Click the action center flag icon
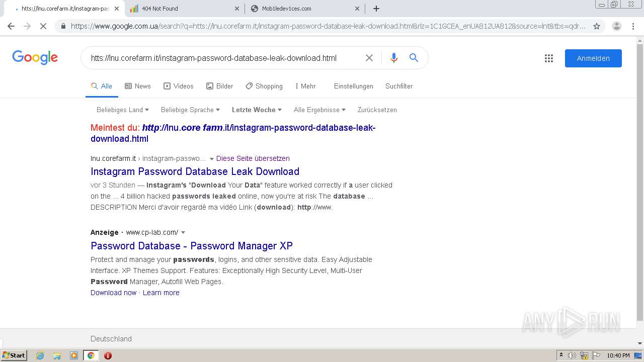The image size is (644, 362). [x=595, y=355]
